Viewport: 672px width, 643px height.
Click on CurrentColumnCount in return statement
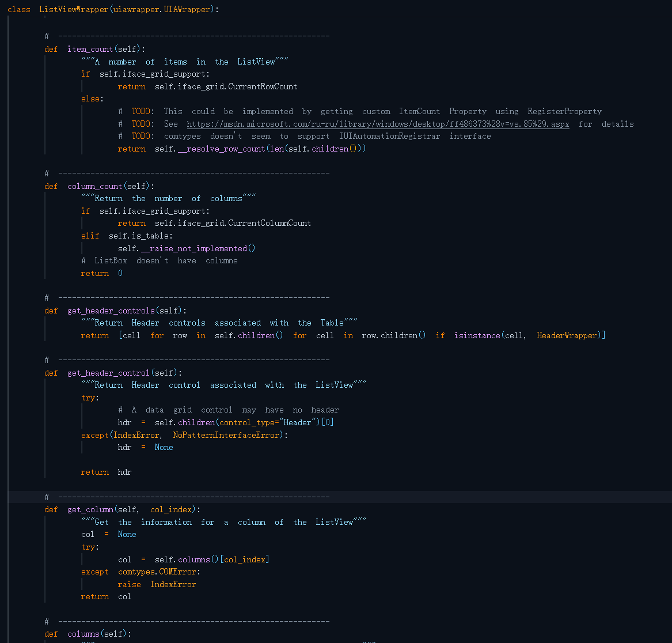(269, 224)
